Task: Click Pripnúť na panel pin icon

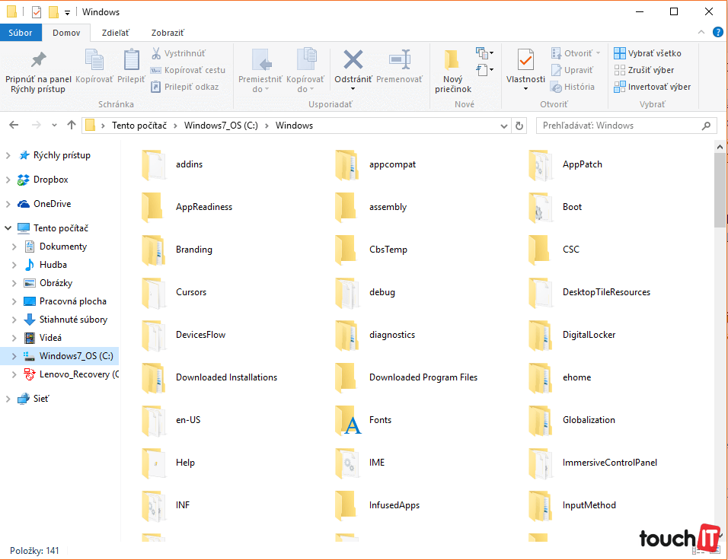Action: tap(38, 61)
